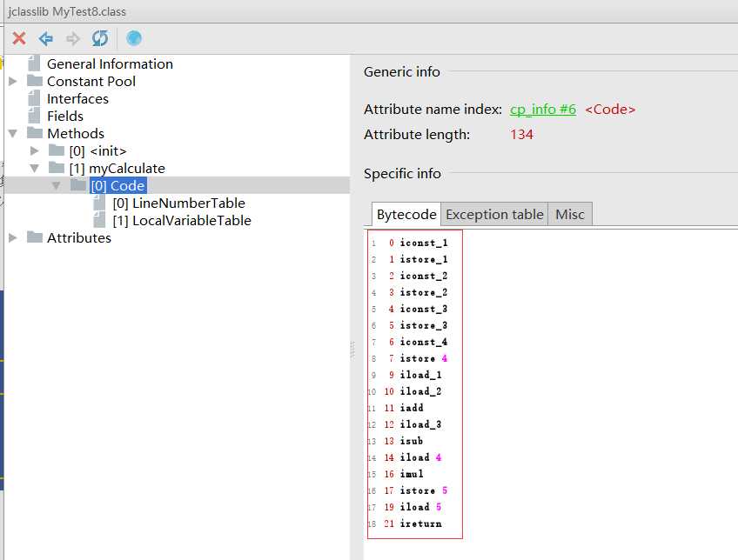Click the LineNumberTable file icon
The width and height of the screenshot is (738, 560).
click(99, 203)
